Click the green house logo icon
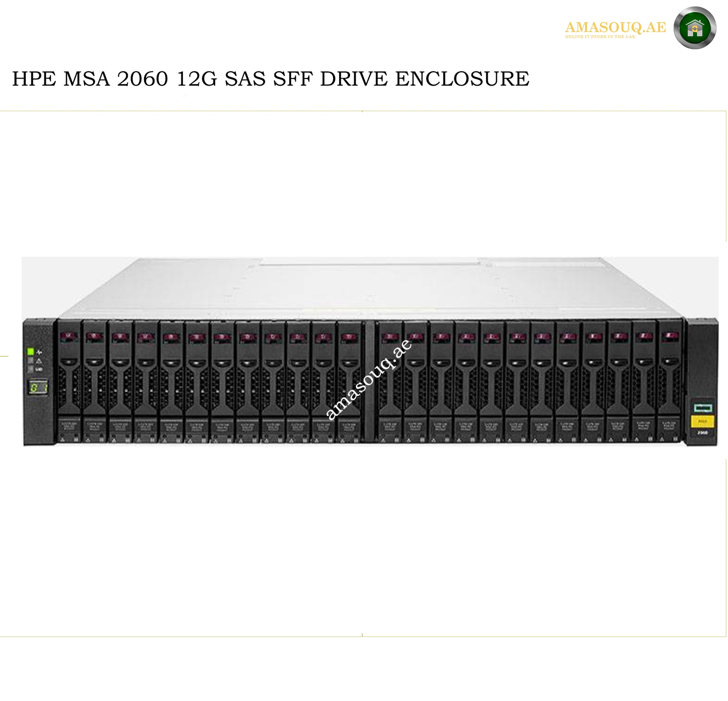The image size is (728, 701). 695,28
